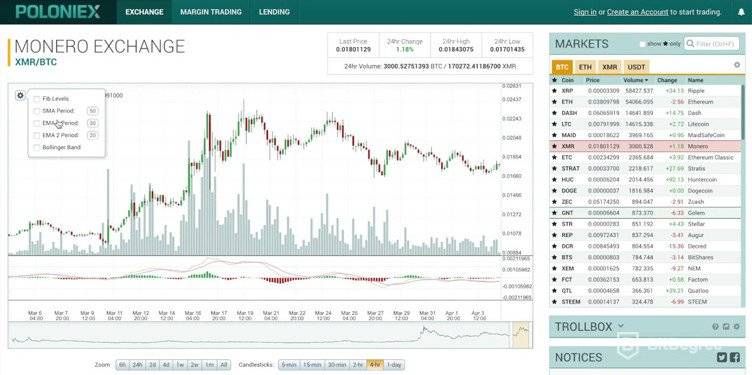Enable the EMA Period checkbox
Viewport: 752px width, 375px height.
tap(36, 123)
